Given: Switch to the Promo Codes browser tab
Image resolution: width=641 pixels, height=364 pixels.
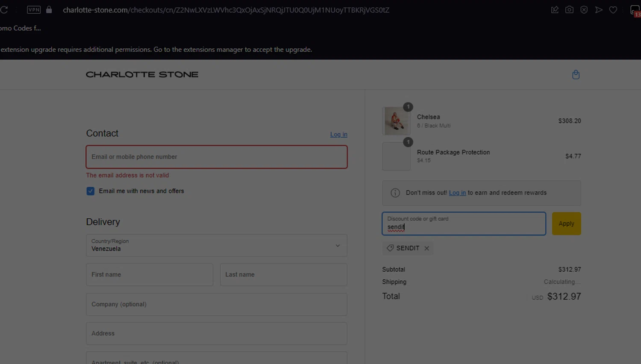Looking at the screenshot, I should (21, 28).
